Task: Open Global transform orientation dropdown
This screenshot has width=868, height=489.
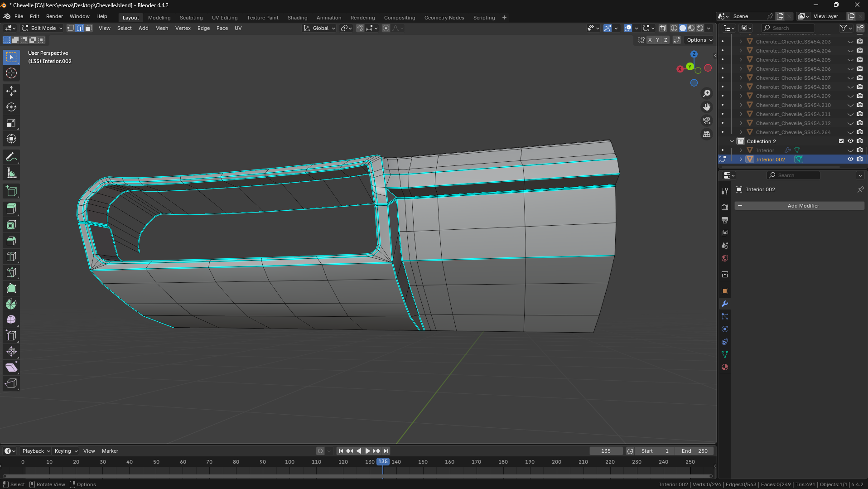Action: pos(320,28)
